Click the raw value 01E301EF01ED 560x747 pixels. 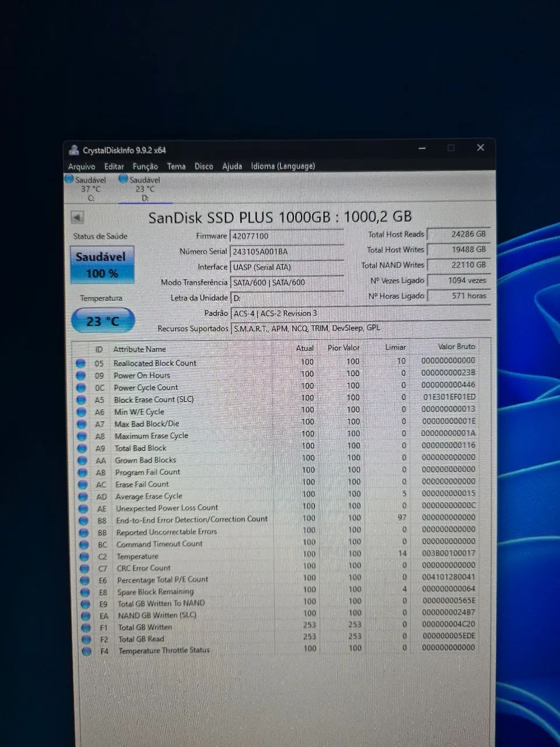(449, 397)
